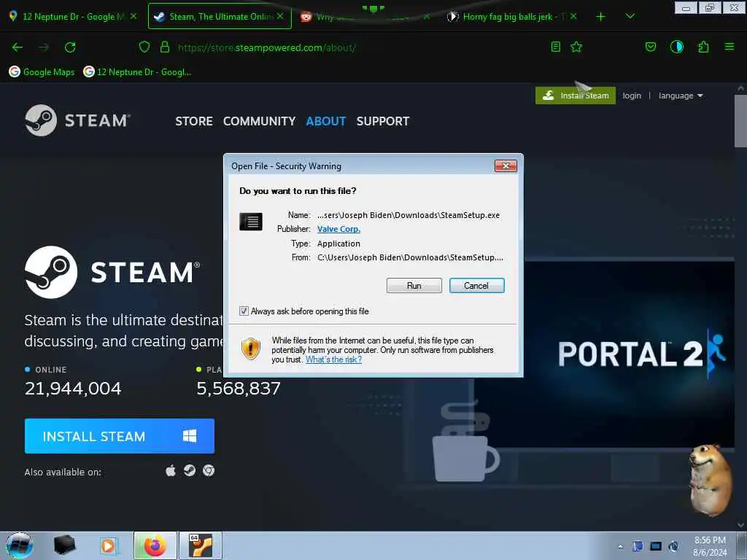This screenshot has width=747, height=560.
Task: Open the What's the risk? link
Action: coord(333,359)
